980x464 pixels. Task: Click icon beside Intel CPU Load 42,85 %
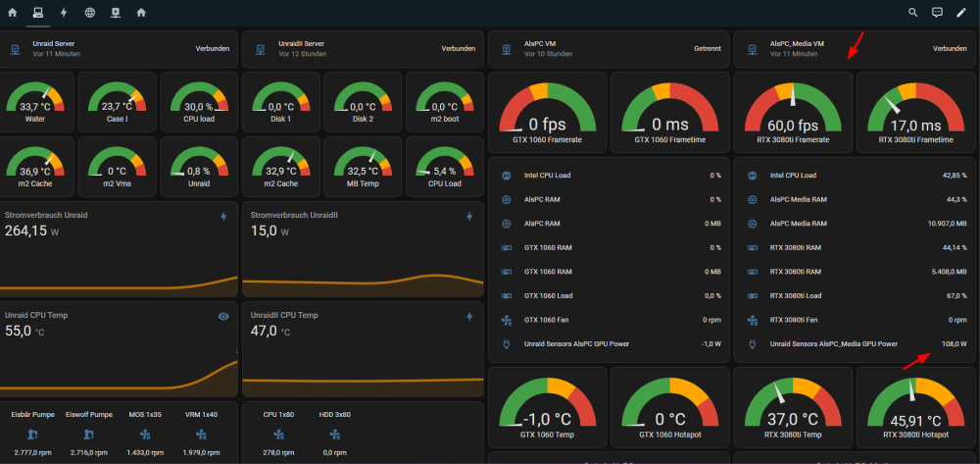click(753, 176)
